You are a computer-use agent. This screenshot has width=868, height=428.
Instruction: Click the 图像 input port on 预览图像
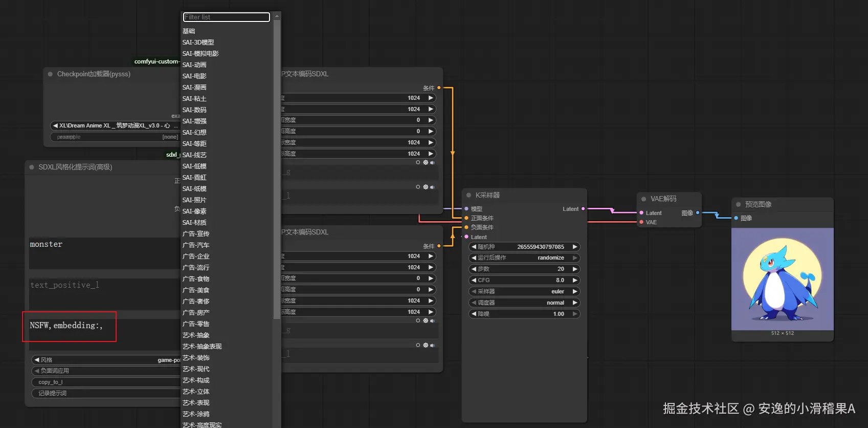[736, 218]
